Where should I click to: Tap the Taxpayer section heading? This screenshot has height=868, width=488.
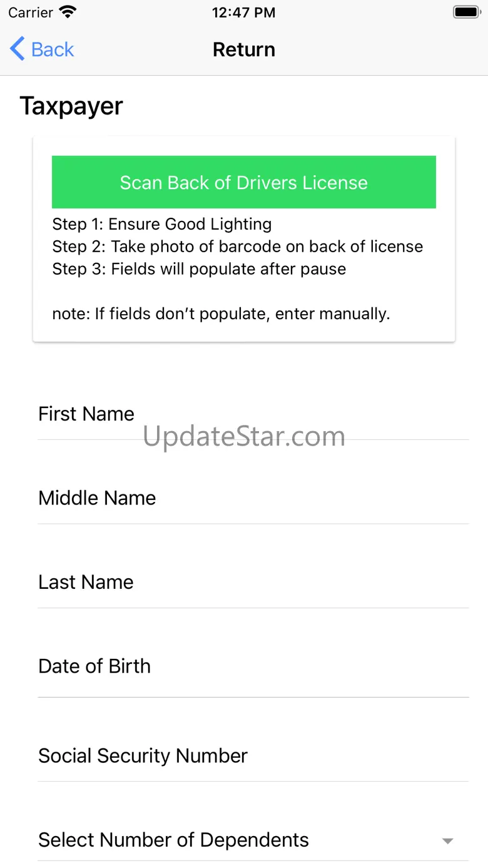(71, 106)
